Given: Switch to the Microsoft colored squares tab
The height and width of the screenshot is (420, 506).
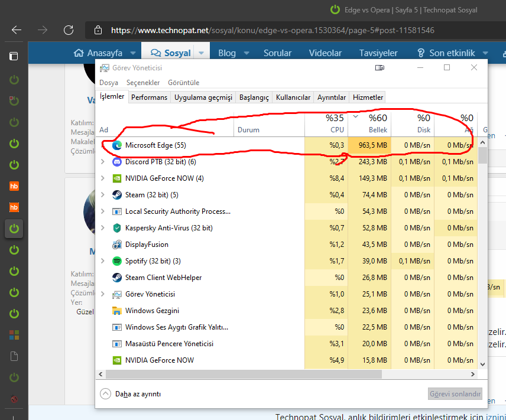Looking at the screenshot, I should click(x=14, y=335).
